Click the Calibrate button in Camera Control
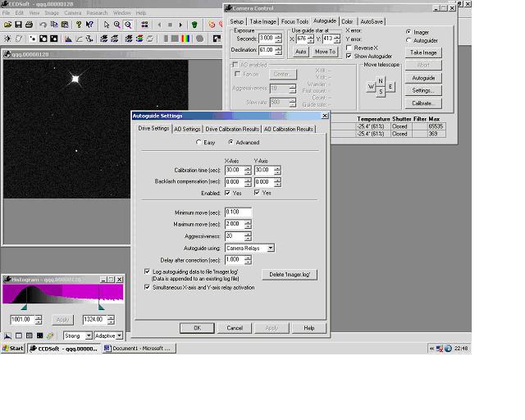This screenshot has height=420, width=525. [x=423, y=103]
